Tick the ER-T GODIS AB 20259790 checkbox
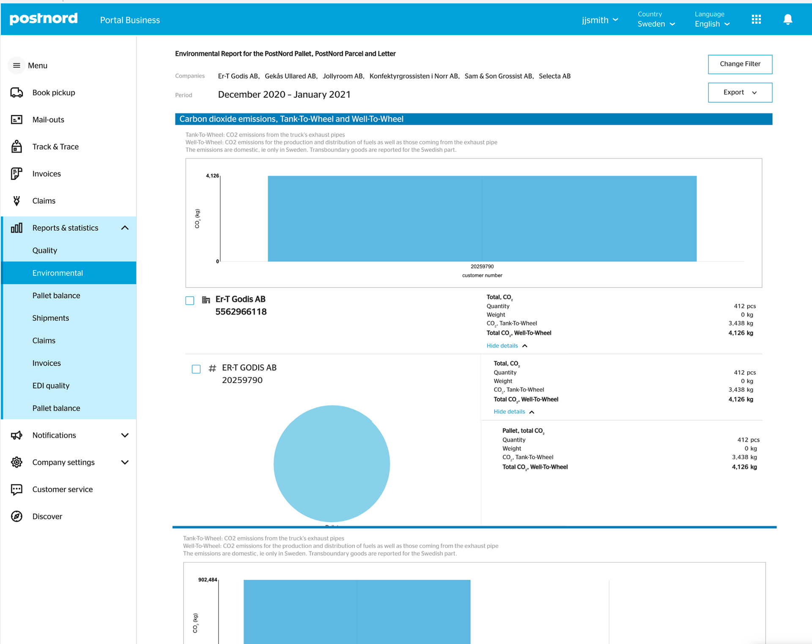 [x=196, y=369]
